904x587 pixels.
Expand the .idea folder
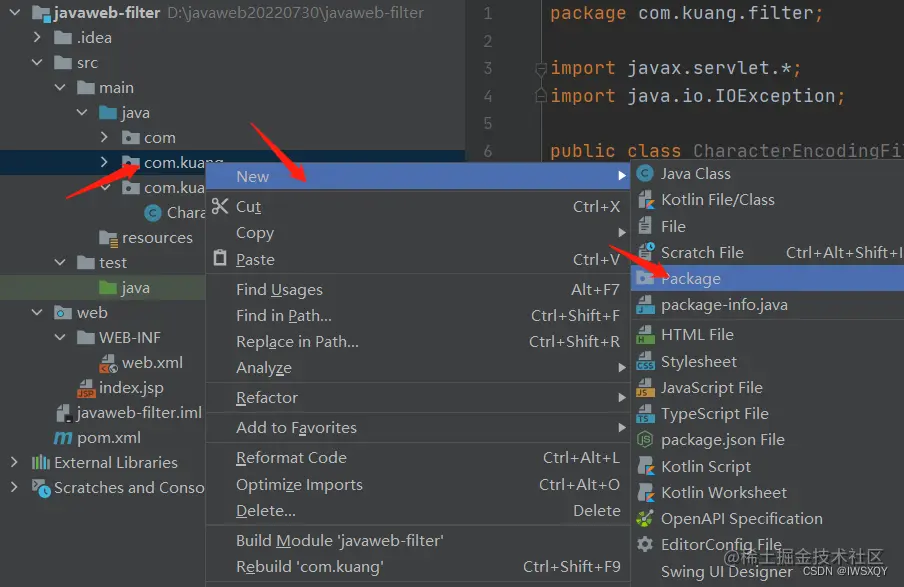37,37
